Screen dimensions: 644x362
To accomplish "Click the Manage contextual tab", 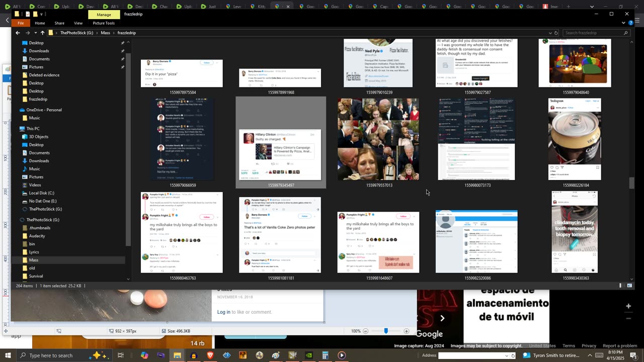I will coord(104,15).
